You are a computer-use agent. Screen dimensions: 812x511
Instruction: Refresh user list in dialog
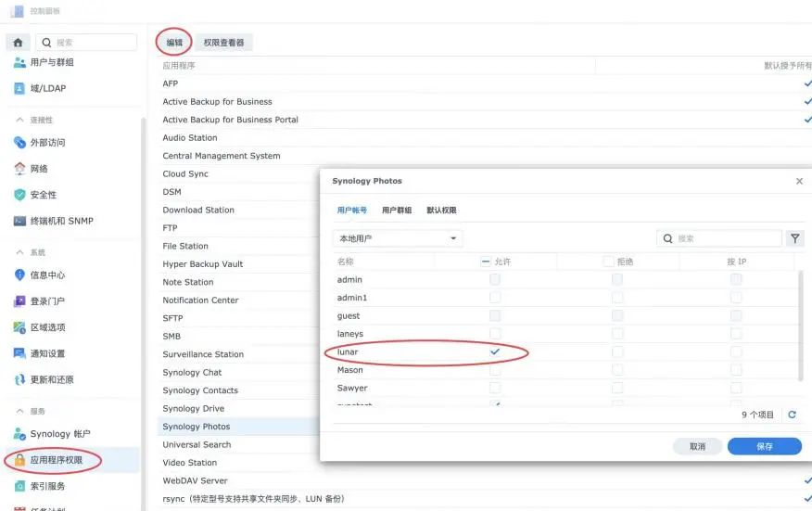click(792, 415)
